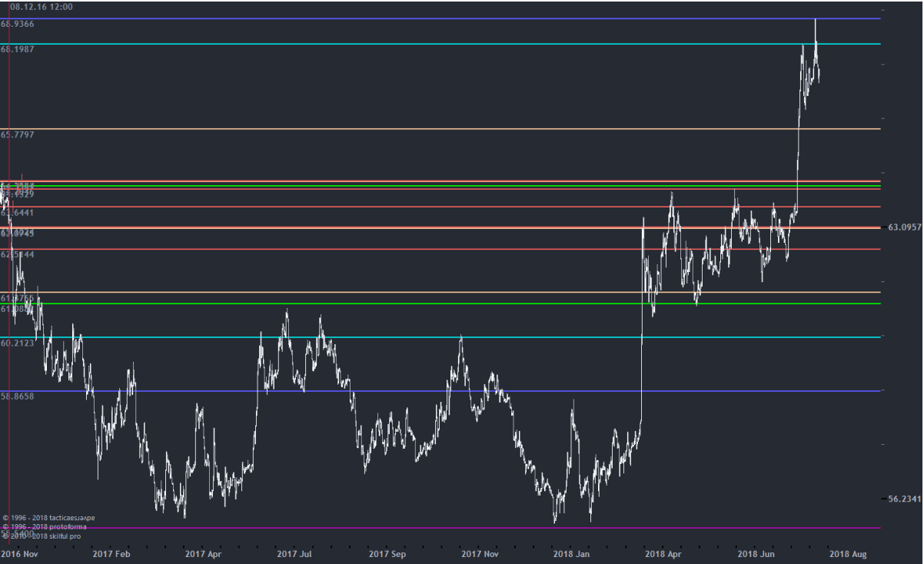Image resolution: width=924 pixels, height=564 pixels.
Task: Click the 2018 Aug date axis label
Action: (x=848, y=553)
